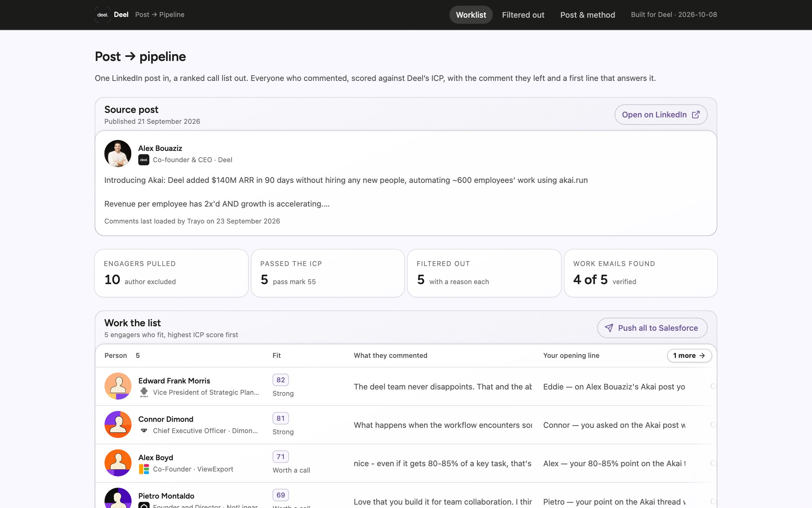Select the Worklist tab

point(471,15)
